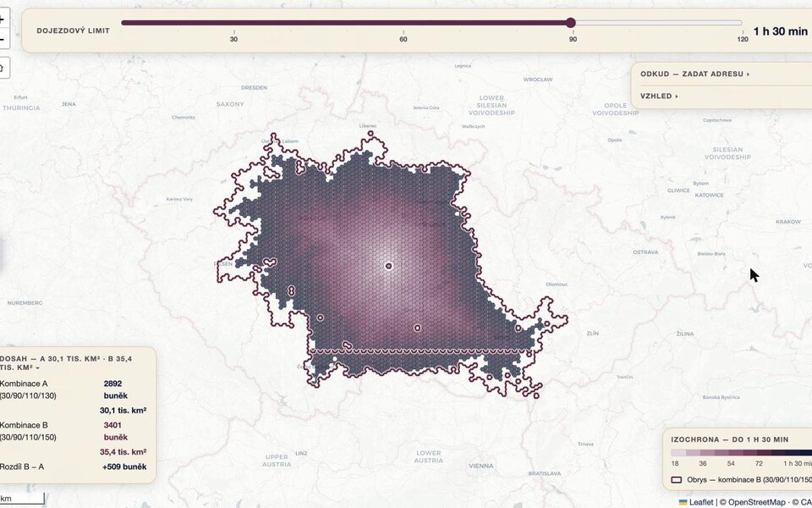
Task: Click the slider handle at 90 minutes
Action: [x=571, y=23]
